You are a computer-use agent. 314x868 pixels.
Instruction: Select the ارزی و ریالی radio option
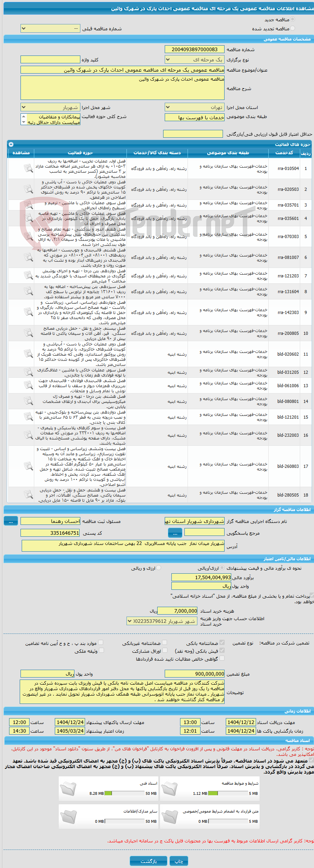click(x=158, y=568)
